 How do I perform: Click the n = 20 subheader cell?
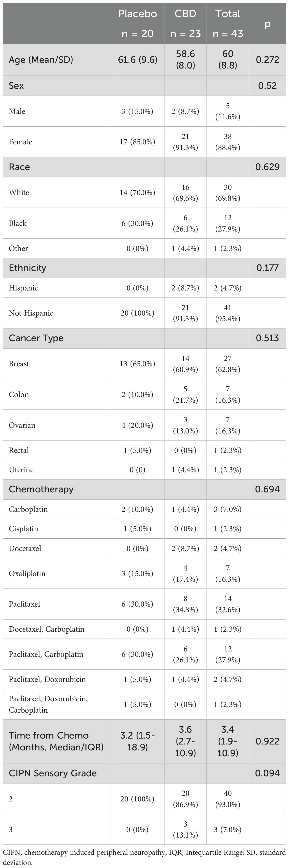pyautogui.click(x=137, y=34)
